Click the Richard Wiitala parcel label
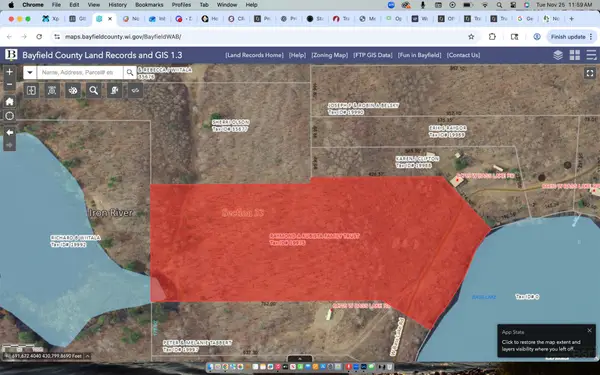The width and height of the screenshot is (600, 375). coord(75,241)
